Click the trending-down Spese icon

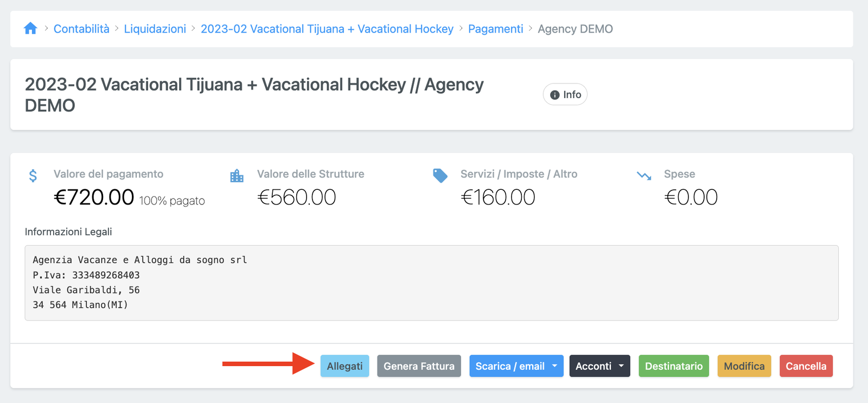(x=644, y=176)
